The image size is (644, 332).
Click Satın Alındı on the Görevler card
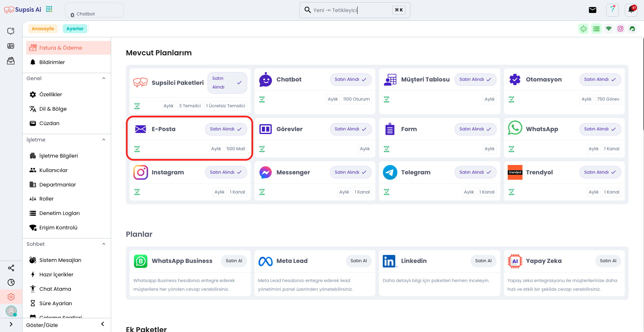(351, 129)
